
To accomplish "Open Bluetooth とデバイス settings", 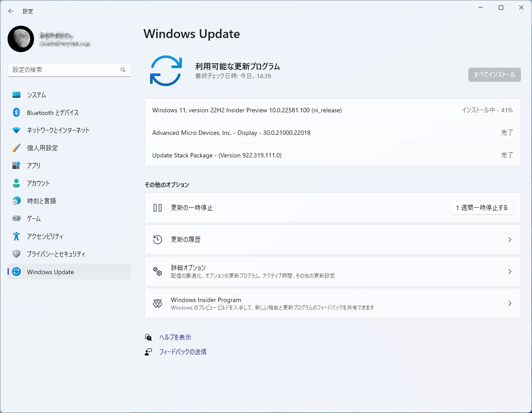I will coord(69,113).
